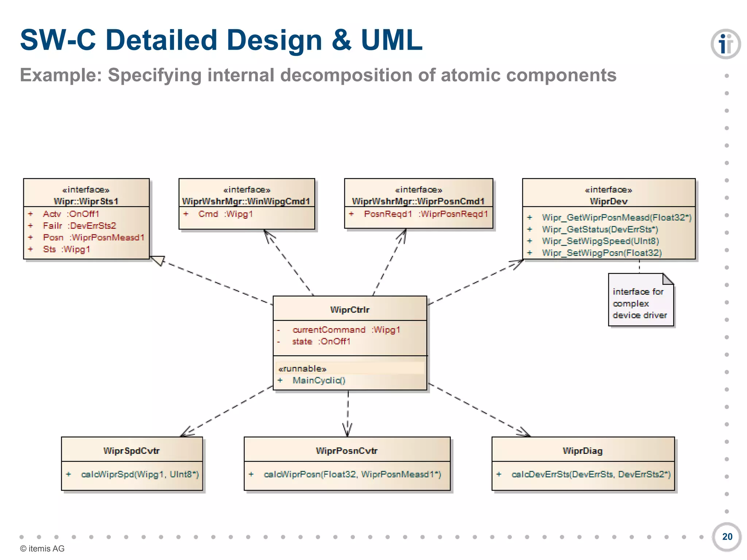Image resolution: width=747 pixels, height=560 pixels.
Task: Select the WiprDiag class title
Action: (582, 451)
